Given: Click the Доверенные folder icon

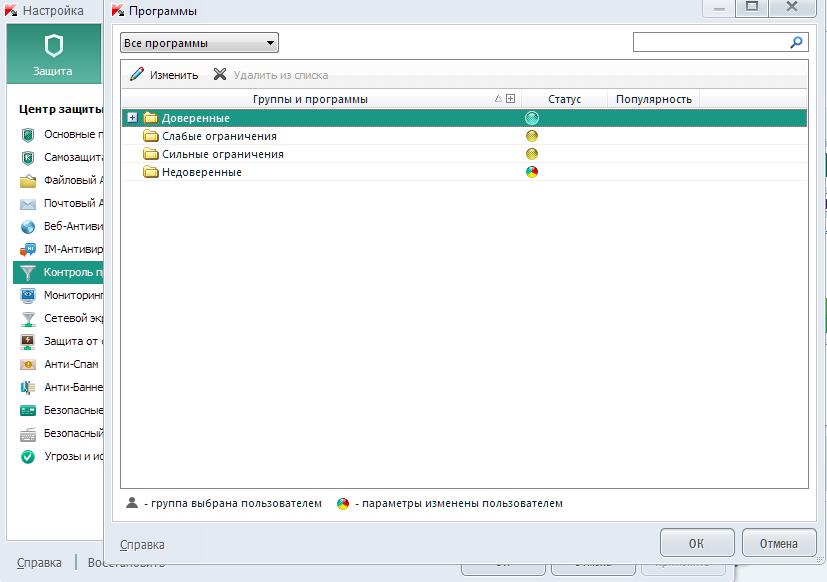Looking at the screenshot, I should click(151, 118).
